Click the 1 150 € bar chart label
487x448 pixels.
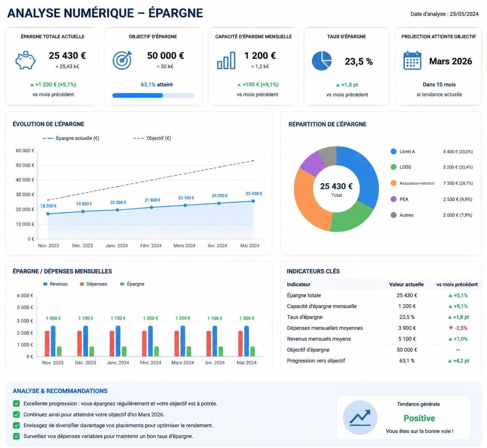tap(118, 318)
